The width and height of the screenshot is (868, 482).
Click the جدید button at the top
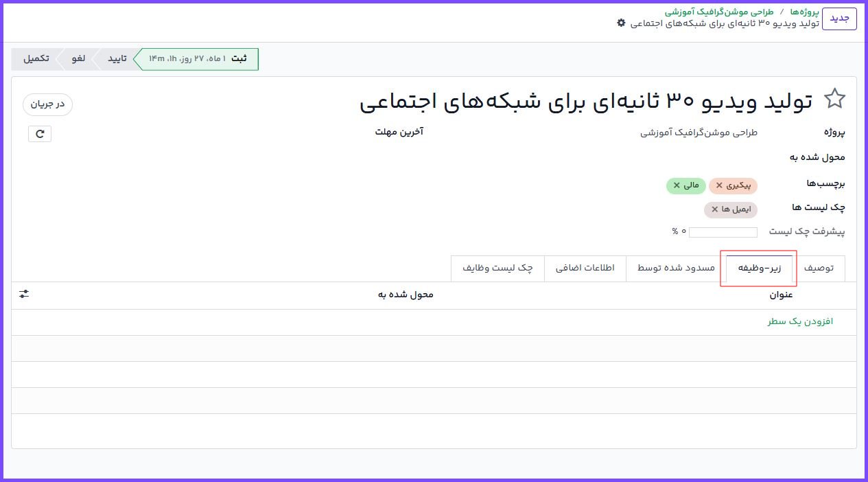[x=839, y=19]
